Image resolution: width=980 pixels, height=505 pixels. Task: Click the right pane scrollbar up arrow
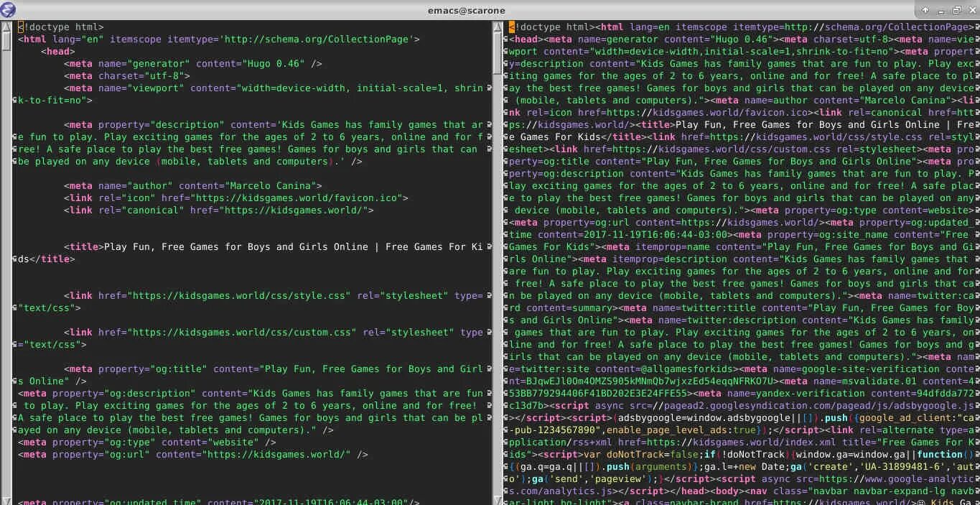(x=498, y=27)
